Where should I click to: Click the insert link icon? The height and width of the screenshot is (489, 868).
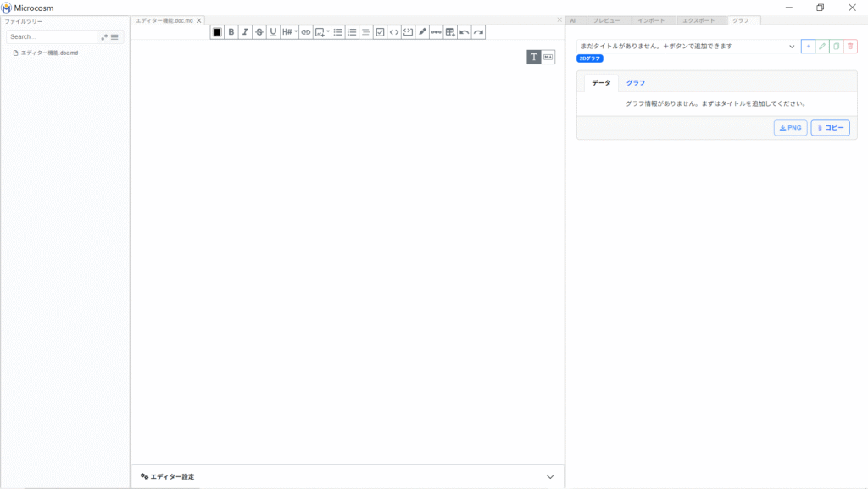[305, 32]
